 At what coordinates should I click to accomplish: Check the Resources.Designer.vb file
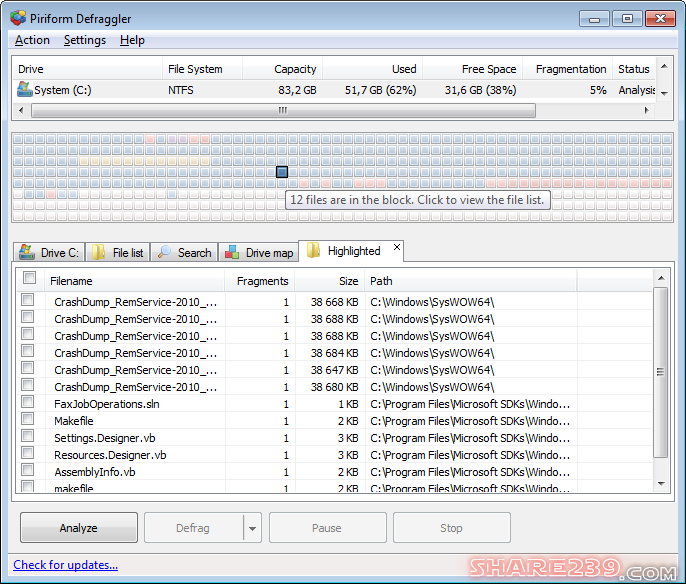28,452
